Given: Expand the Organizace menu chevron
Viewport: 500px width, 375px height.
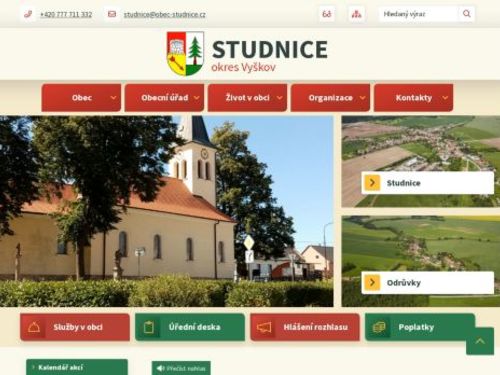Looking at the screenshot, I should click(x=363, y=98).
